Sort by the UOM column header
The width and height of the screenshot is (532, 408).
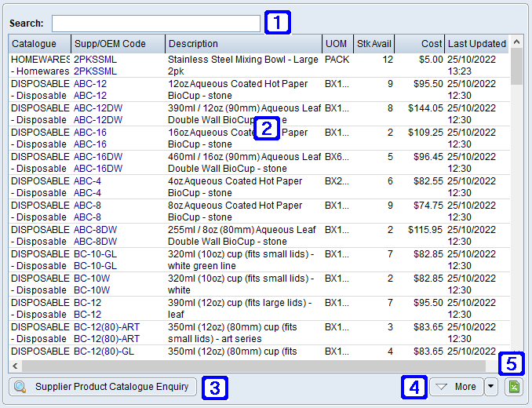[337, 44]
